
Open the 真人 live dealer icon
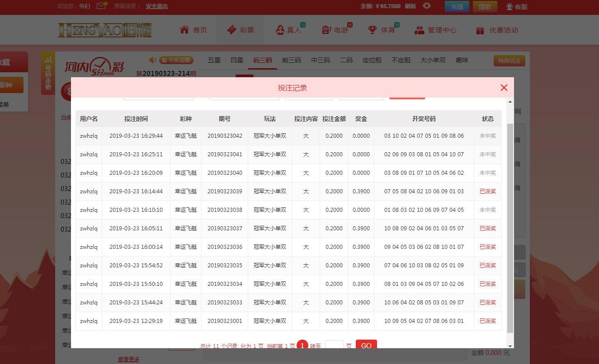pos(280,30)
